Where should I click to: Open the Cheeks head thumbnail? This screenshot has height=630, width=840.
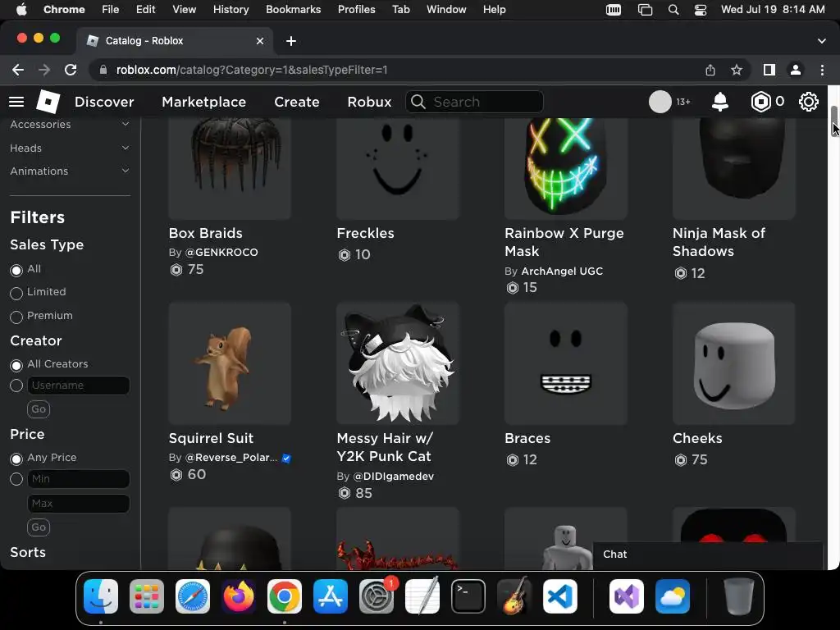point(734,363)
